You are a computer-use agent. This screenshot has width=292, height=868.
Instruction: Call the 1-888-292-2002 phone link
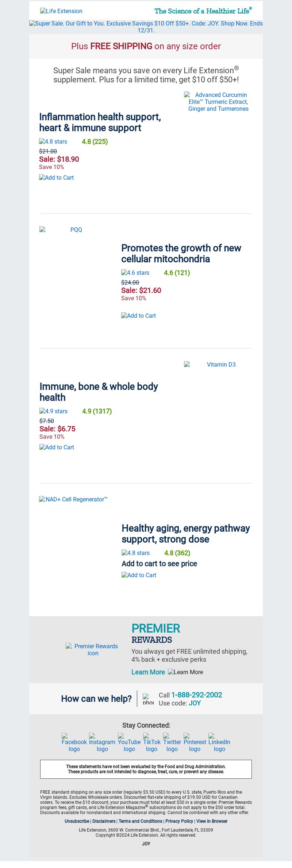click(197, 695)
